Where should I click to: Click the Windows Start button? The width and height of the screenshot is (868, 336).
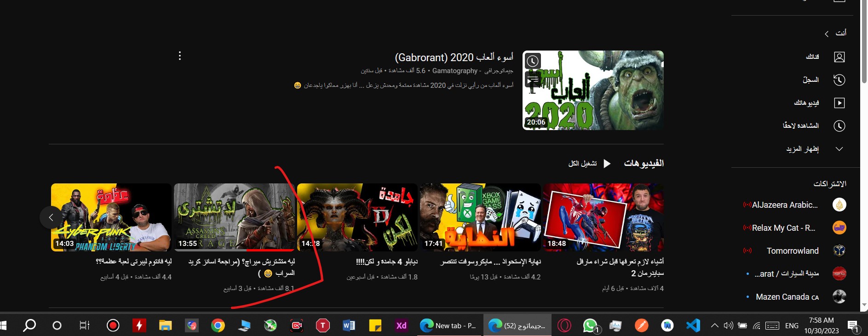coord(3,325)
